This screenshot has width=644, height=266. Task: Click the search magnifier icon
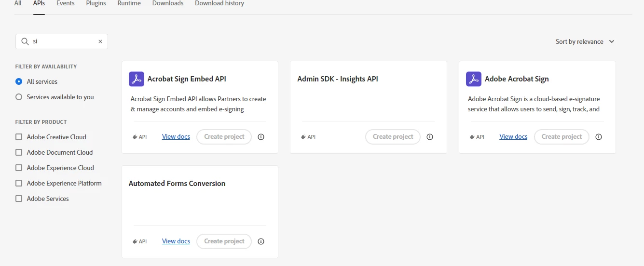pos(25,41)
